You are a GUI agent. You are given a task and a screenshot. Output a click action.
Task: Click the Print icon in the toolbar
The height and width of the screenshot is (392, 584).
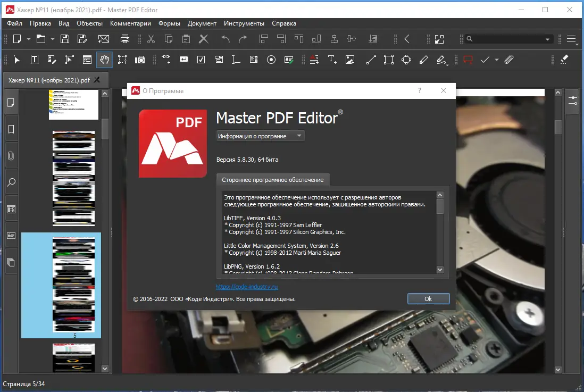125,39
